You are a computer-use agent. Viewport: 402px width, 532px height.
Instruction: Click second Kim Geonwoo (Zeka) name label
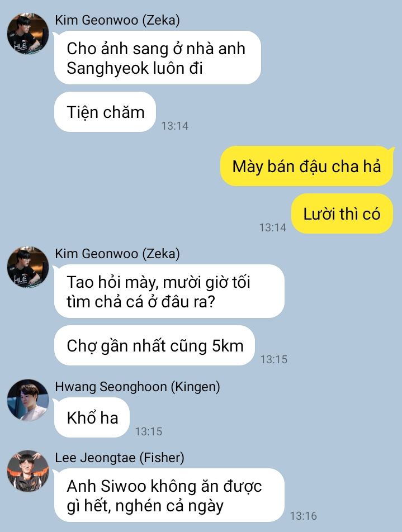(x=117, y=254)
